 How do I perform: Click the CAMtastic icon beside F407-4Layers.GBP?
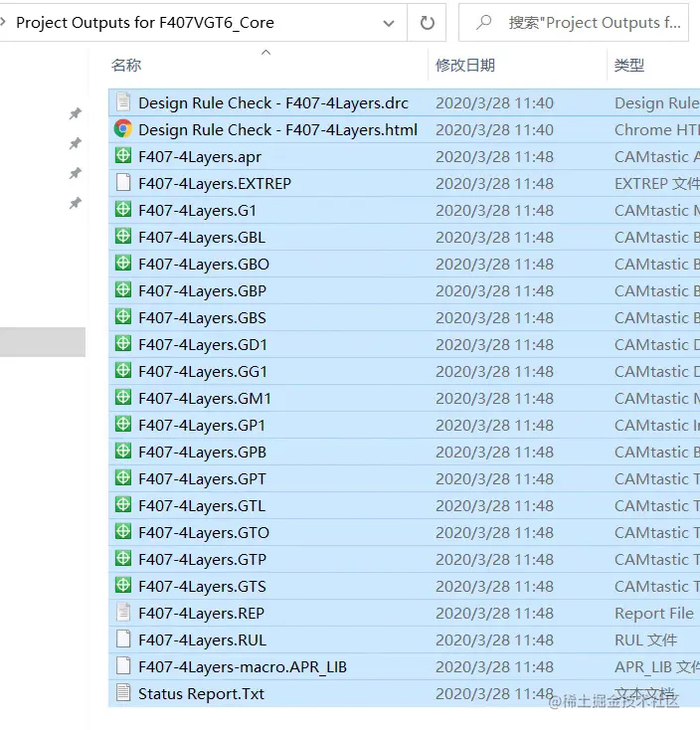(123, 289)
